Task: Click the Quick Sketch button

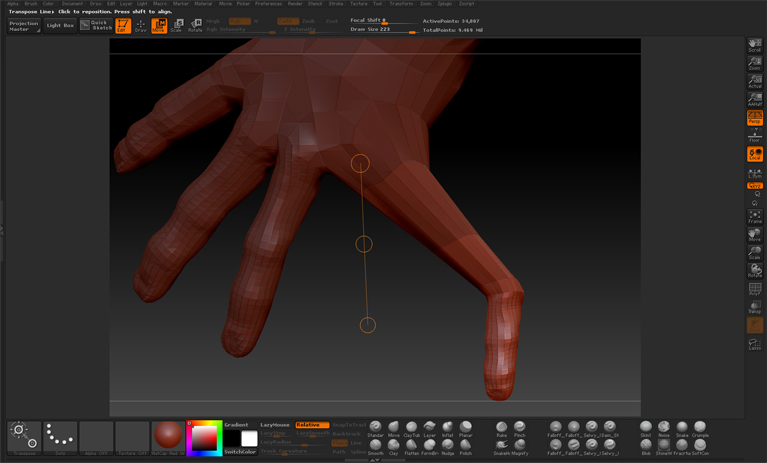Action: point(96,26)
